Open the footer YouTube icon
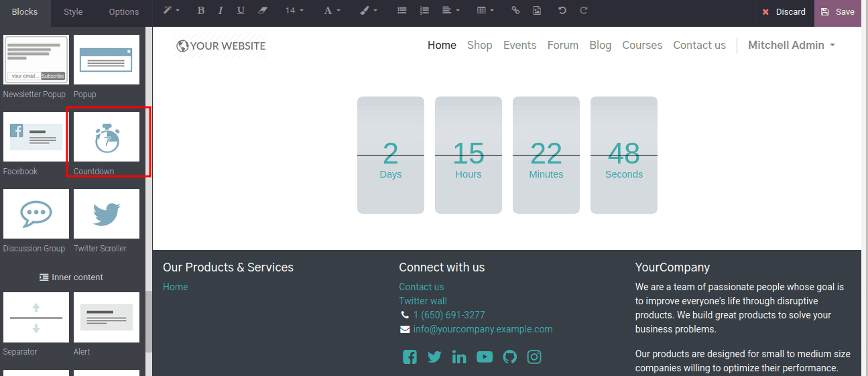The height and width of the screenshot is (376, 868). pyautogui.click(x=485, y=357)
